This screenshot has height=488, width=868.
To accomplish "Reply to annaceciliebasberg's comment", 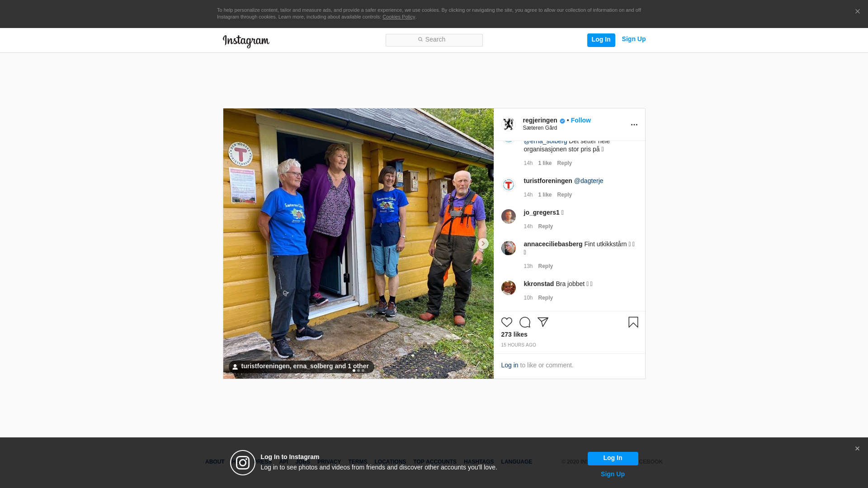I will pos(545,266).
